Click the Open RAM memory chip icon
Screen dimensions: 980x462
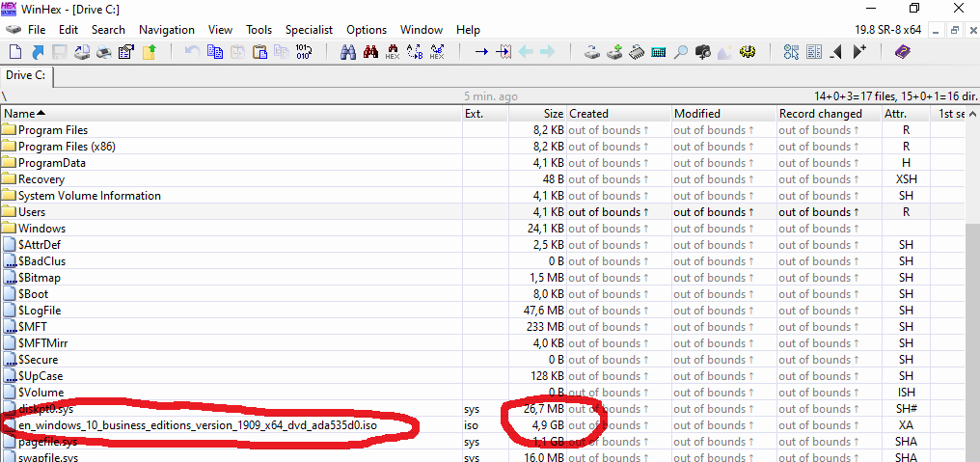(637, 52)
